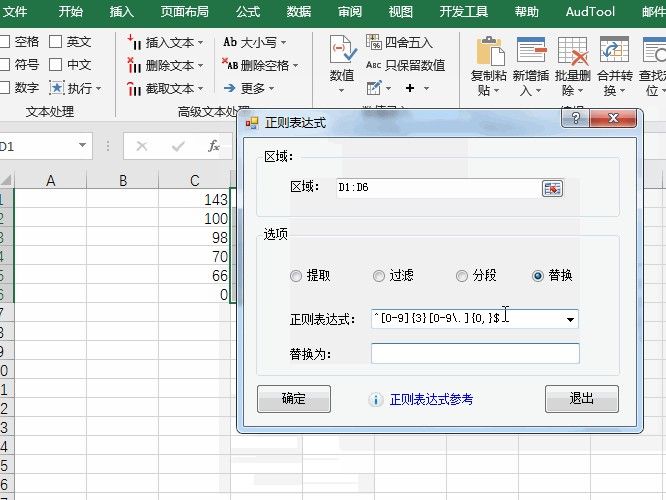Select cell containing 98
The image size is (666, 500).
click(195, 237)
